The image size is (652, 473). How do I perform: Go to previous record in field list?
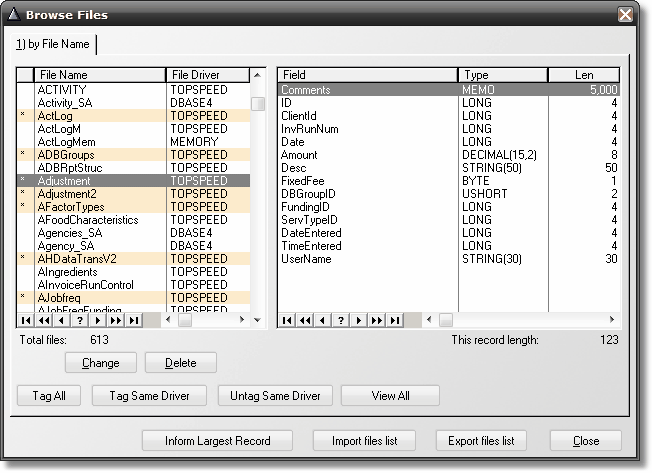coord(323,320)
